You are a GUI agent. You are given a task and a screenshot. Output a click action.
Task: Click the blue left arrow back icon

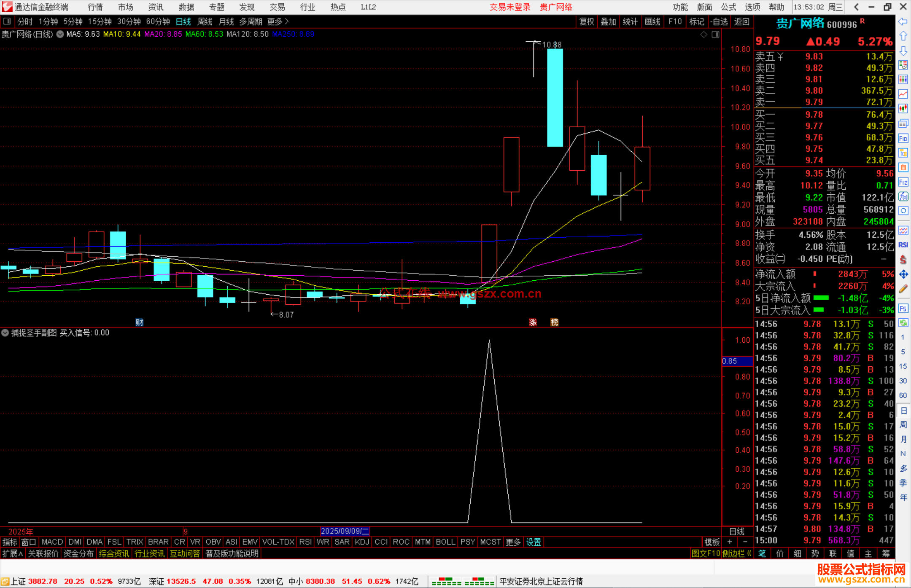coord(903,21)
